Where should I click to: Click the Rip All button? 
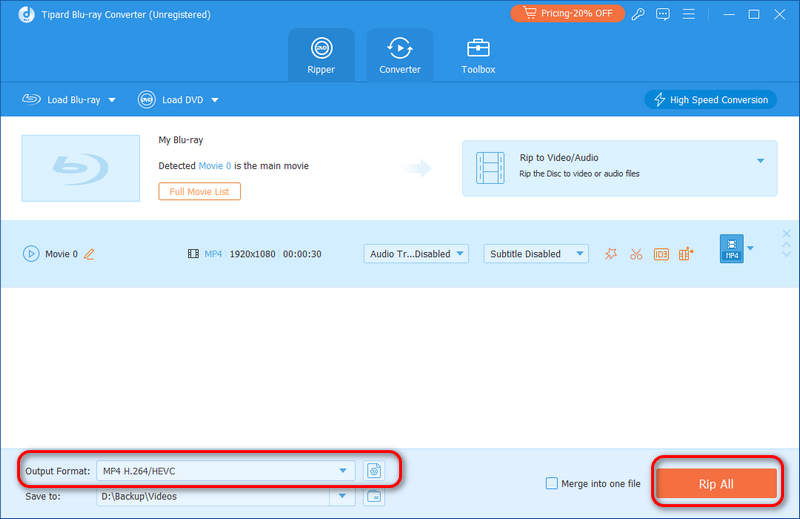coord(716,484)
